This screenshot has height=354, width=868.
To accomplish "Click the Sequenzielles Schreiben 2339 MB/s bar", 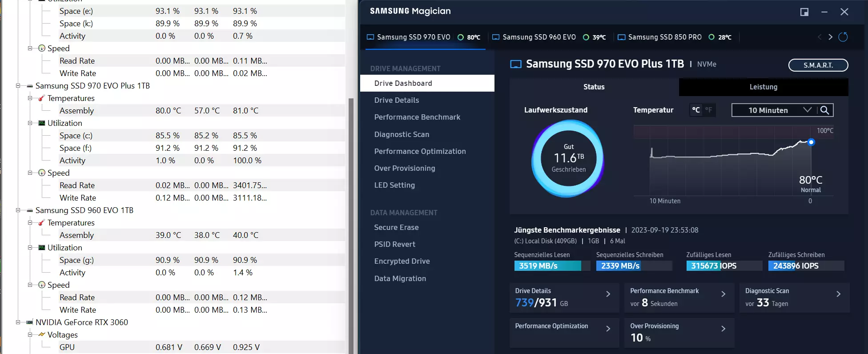I will pos(634,265).
